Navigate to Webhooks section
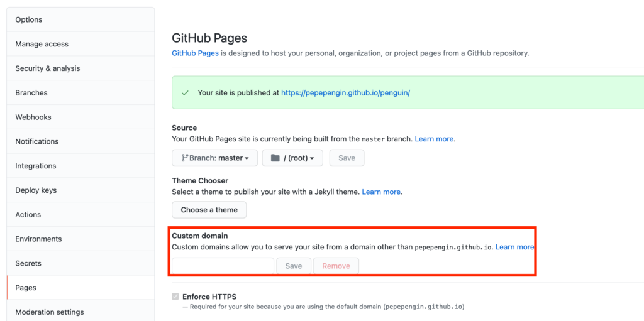 (80, 117)
